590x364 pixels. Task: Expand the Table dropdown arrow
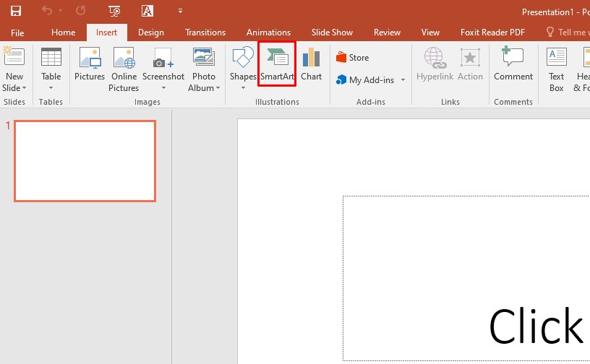pyautogui.click(x=51, y=88)
